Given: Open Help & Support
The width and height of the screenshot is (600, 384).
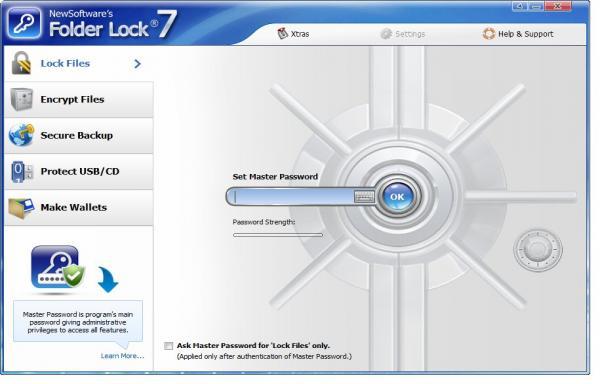Looking at the screenshot, I should click(x=518, y=34).
